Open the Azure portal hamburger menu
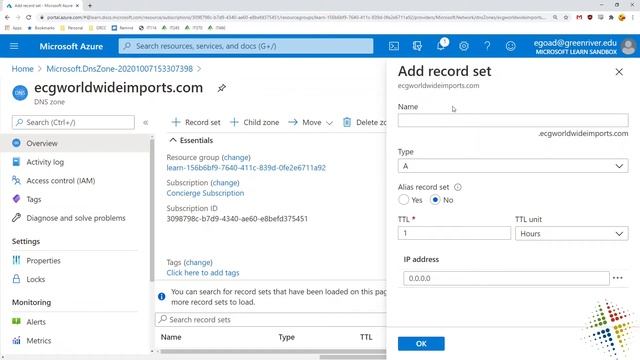 point(14,46)
